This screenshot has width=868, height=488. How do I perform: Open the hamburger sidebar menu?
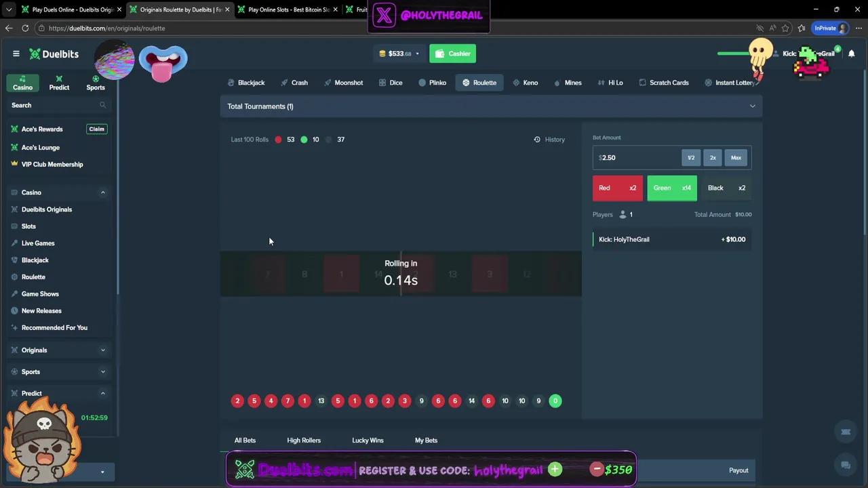coord(16,54)
